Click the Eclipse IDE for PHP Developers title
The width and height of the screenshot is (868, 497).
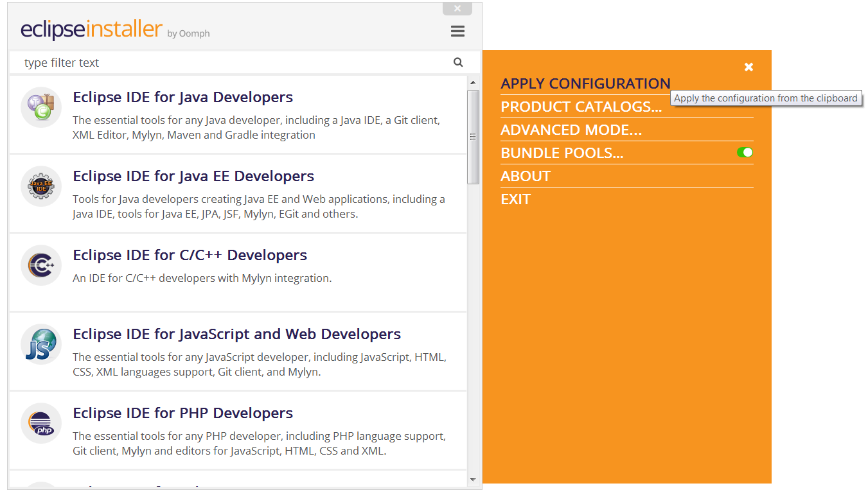click(182, 413)
